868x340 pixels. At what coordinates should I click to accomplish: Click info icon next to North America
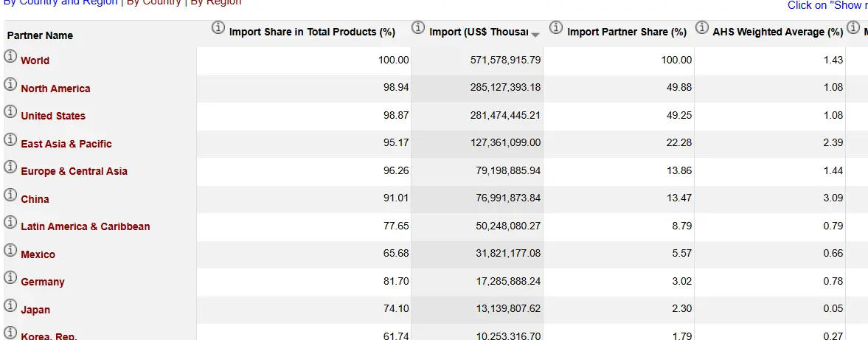(x=10, y=84)
